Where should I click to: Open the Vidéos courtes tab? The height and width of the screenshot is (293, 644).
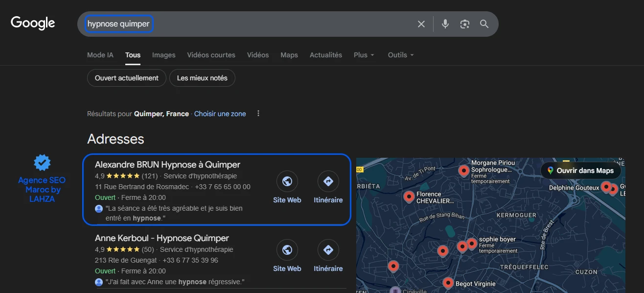(211, 55)
